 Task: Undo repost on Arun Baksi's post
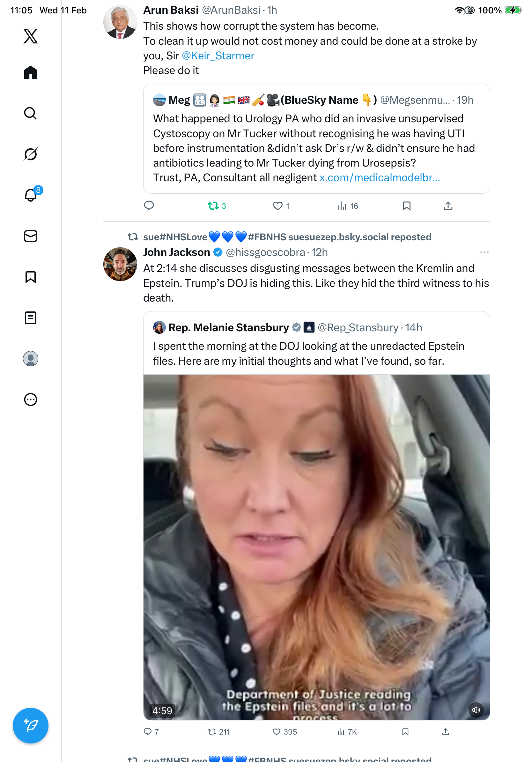pyautogui.click(x=213, y=206)
